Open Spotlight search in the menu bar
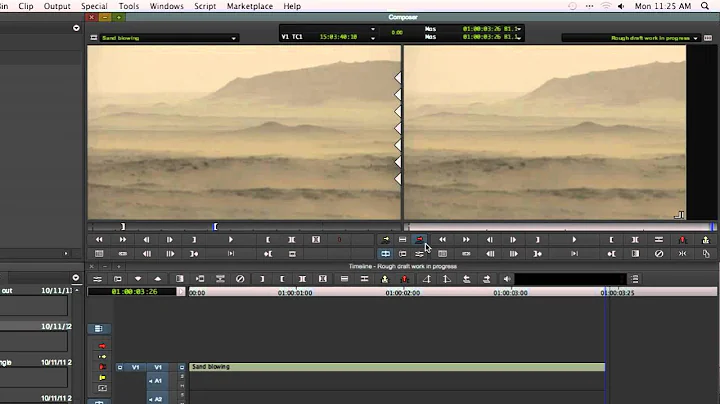The height and width of the screenshot is (404, 720). point(705,6)
